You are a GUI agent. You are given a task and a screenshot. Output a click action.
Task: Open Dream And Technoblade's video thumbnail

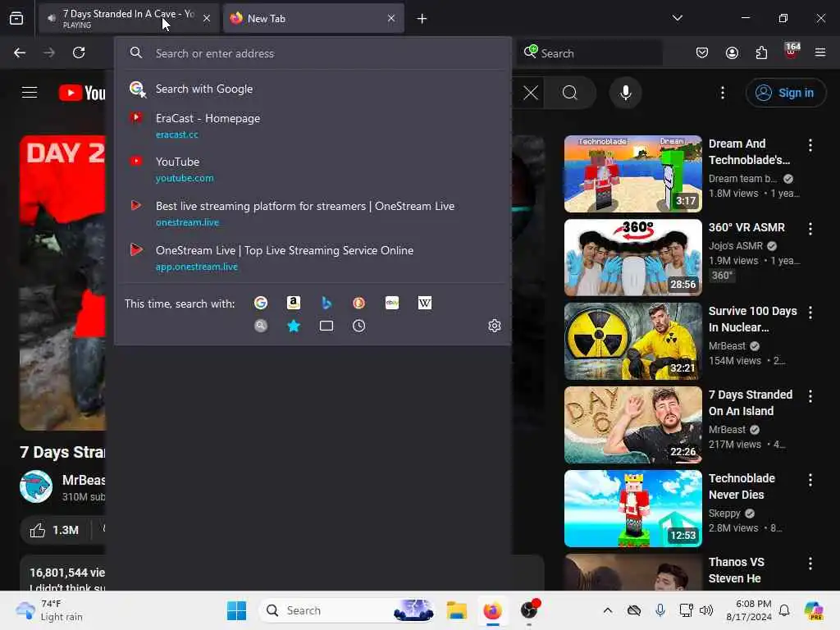pyautogui.click(x=632, y=174)
